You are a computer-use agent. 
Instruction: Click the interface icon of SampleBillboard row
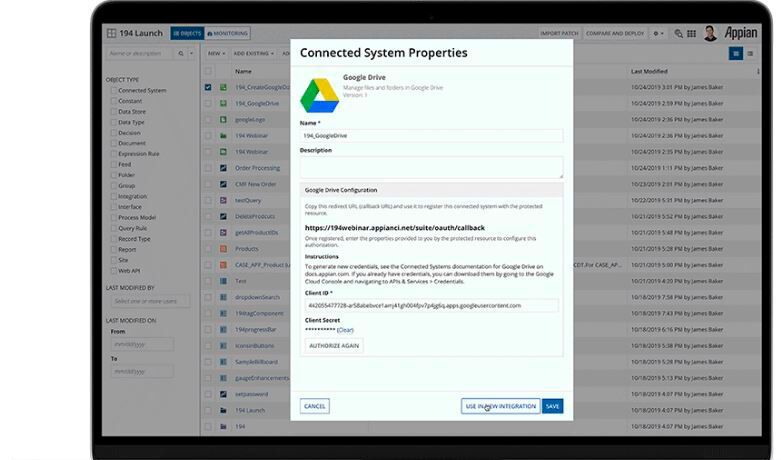click(223, 362)
